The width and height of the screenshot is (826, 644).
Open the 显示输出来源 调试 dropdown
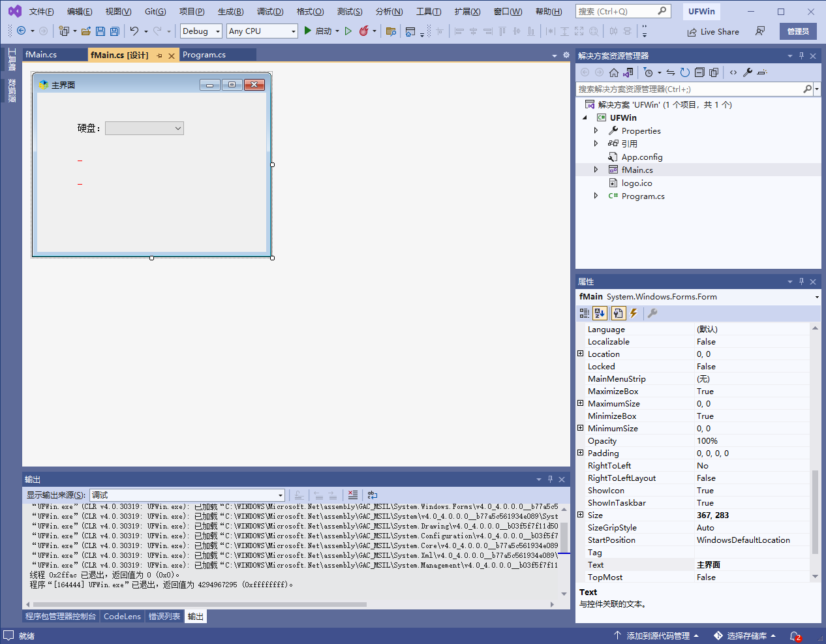click(x=187, y=495)
